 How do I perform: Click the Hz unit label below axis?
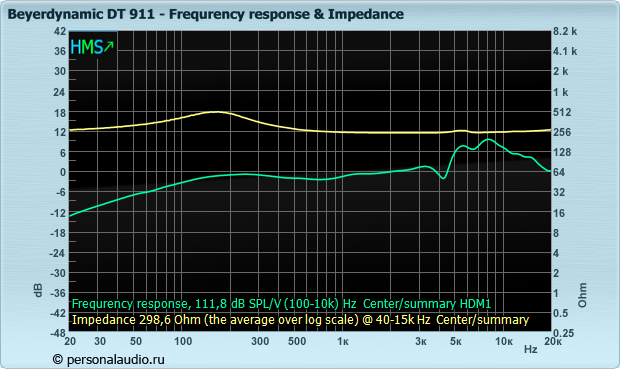point(530,350)
